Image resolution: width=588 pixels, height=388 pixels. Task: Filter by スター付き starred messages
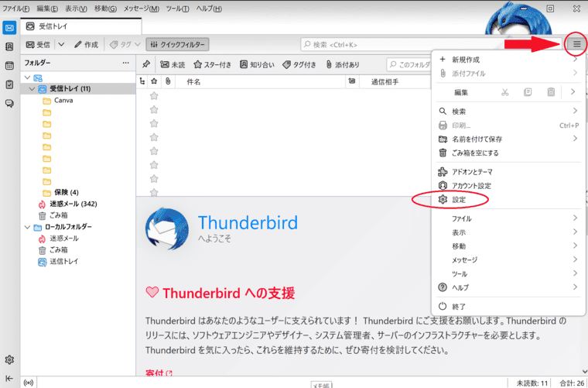[213, 64]
